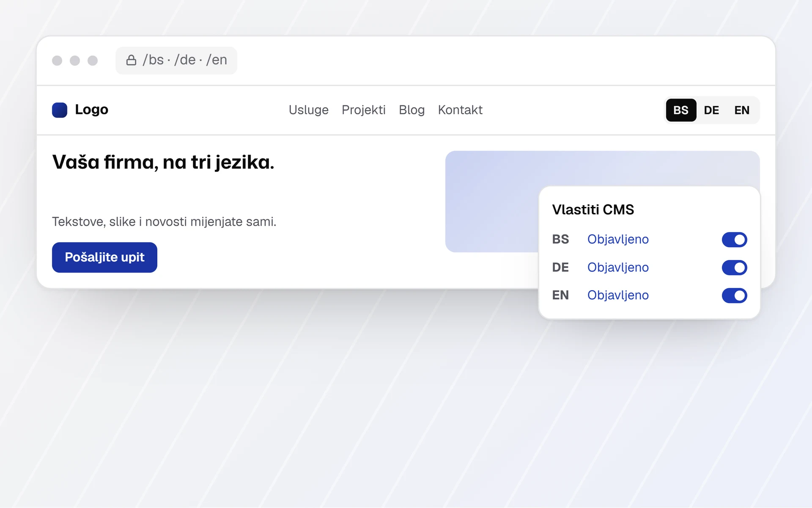Click Objavljeno status in DE row
Image resolution: width=812 pixels, height=508 pixels.
click(x=618, y=268)
